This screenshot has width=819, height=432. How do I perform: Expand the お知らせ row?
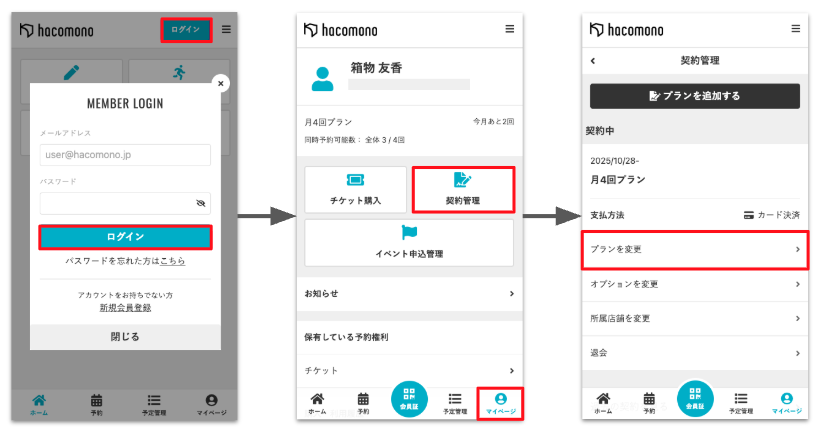point(408,293)
